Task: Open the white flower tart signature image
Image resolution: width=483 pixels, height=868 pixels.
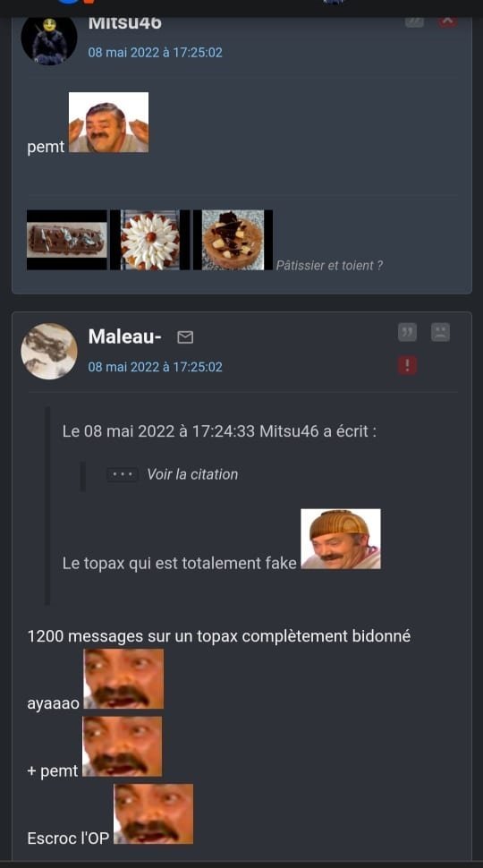Action: 150,240
